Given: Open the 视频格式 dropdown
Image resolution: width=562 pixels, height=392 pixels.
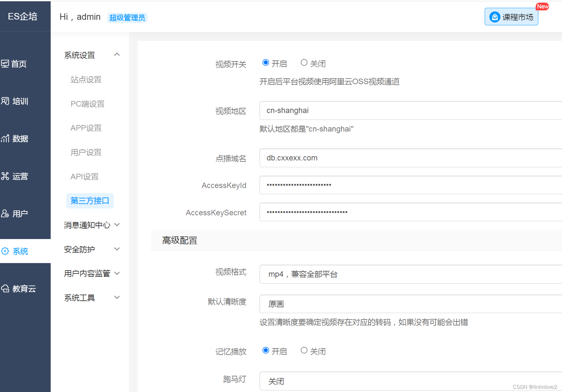Looking at the screenshot, I should (411, 274).
